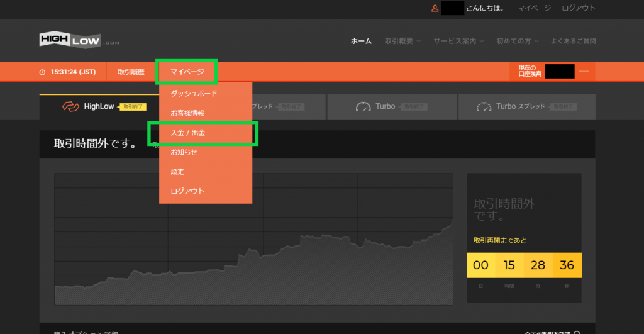Click the 15:31:24 (JST) time display
Screen dimensions: 644x334
point(73,72)
